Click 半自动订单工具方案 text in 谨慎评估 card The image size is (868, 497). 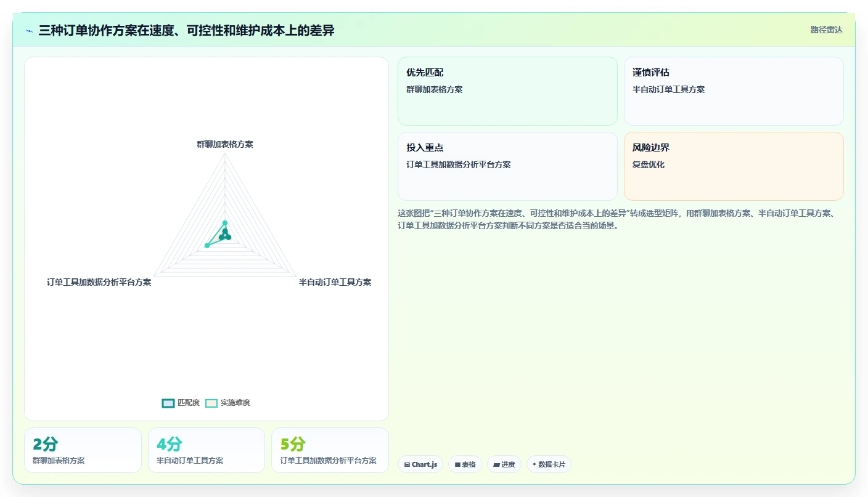pyautogui.click(x=669, y=89)
